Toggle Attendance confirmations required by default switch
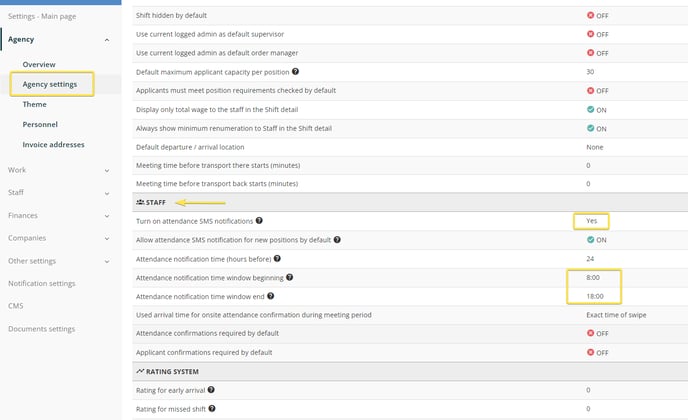Viewport: 688px width, 420px height. pos(598,333)
